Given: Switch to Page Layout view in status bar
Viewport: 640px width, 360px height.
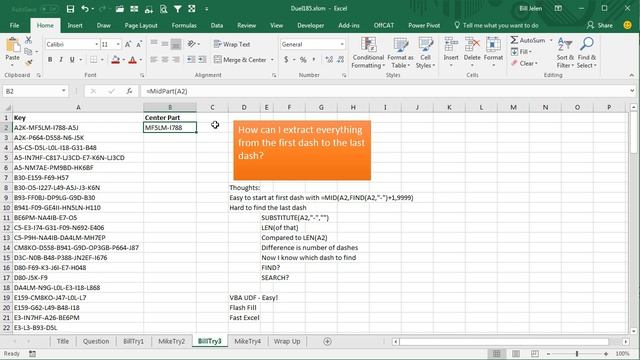Looking at the screenshot, I should (x=516, y=353).
